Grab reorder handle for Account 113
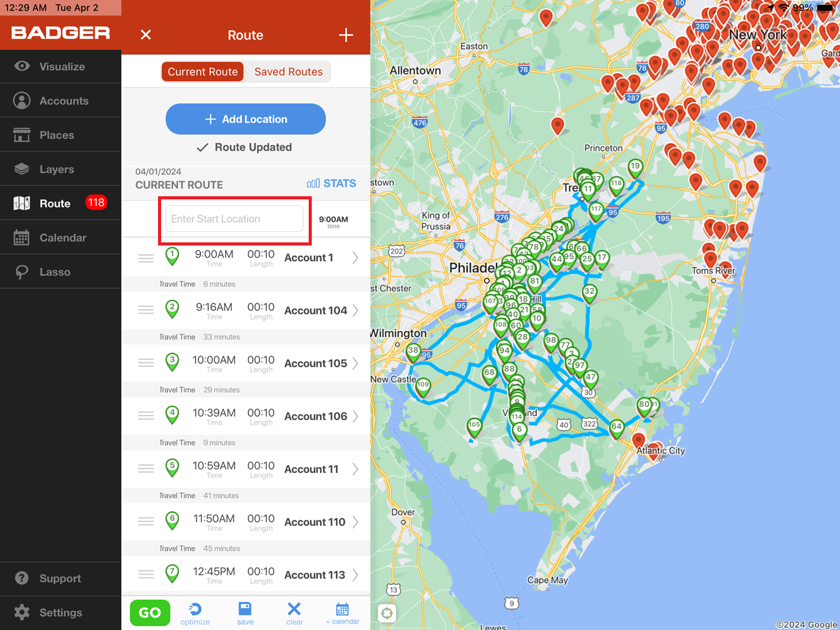 point(146,575)
